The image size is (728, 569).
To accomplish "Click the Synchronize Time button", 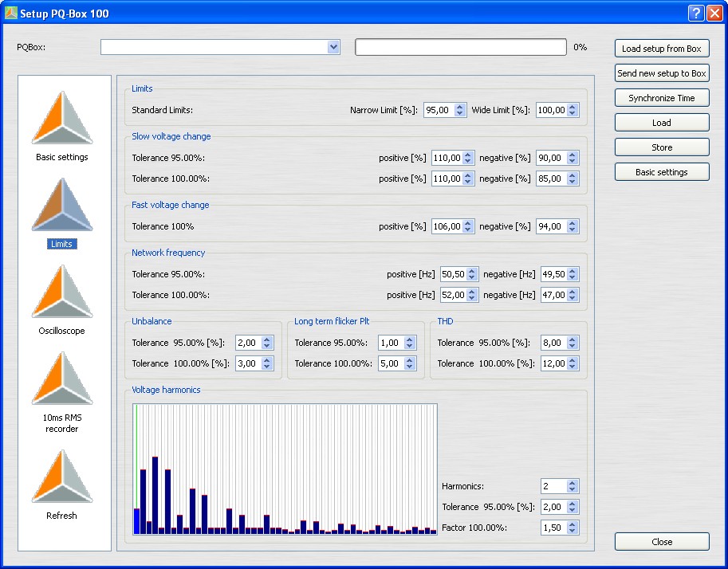I will click(x=662, y=98).
